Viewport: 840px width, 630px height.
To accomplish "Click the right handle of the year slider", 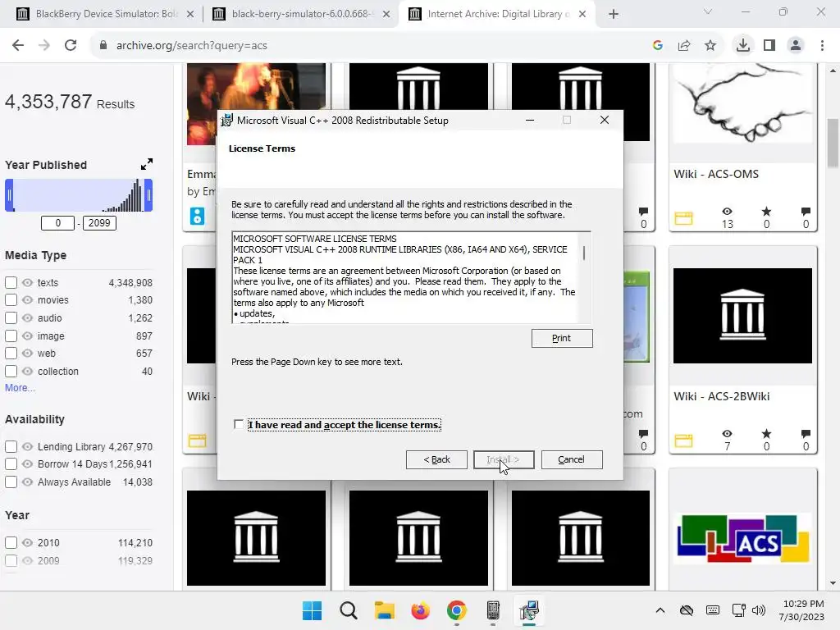I will click(148, 195).
